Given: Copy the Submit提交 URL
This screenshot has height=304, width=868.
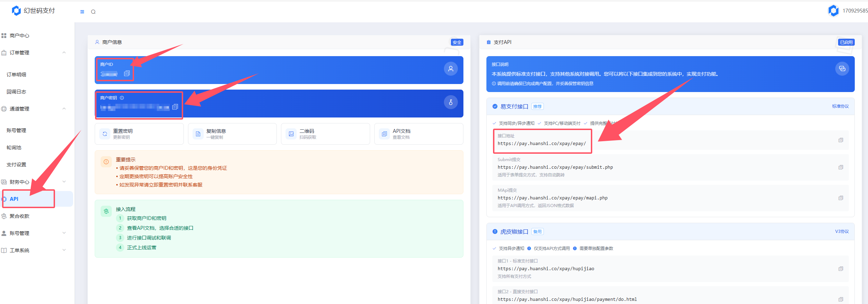Looking at the screenshot, I should [840, 167].
